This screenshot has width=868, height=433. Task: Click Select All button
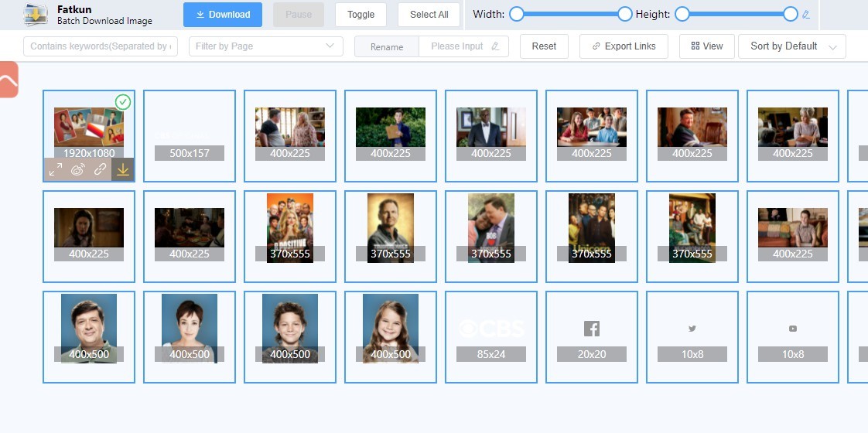[x=429, y=15]
